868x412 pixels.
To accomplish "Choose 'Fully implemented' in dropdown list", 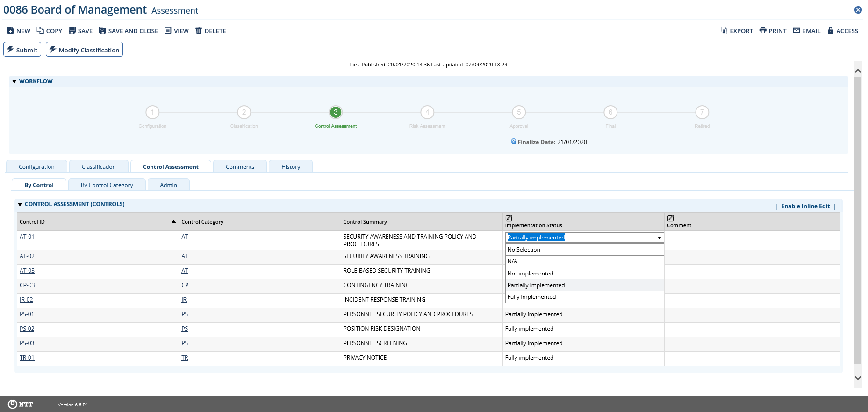I will click(585, 297).
